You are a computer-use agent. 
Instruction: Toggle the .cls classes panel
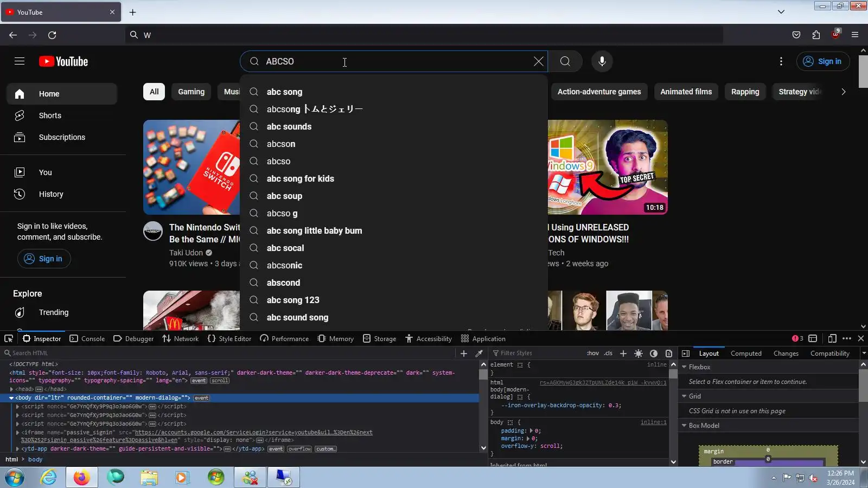click(x=609, y=353)
